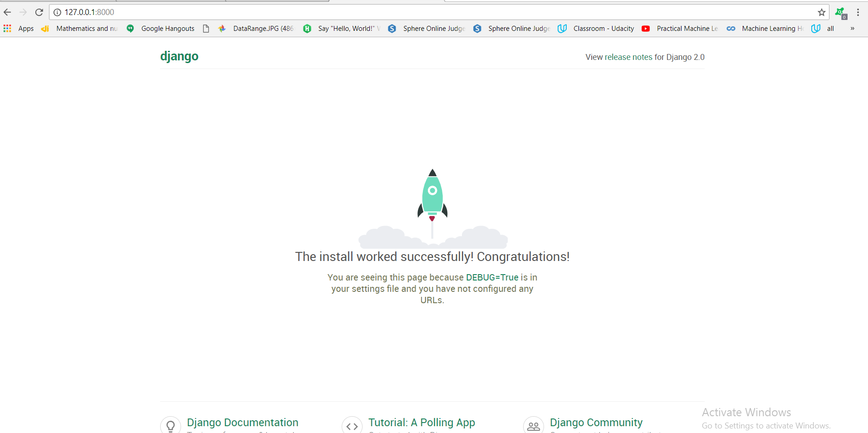Open the Practical Machine Le bookmark

(x=680, y=29)
